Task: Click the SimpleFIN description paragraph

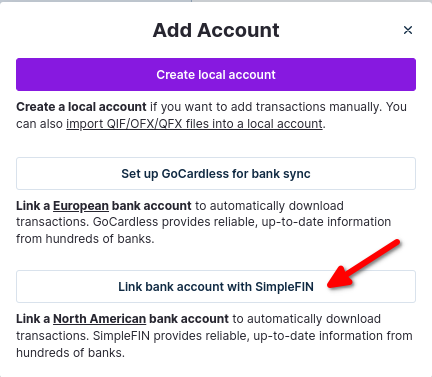Action: [214, 336]
